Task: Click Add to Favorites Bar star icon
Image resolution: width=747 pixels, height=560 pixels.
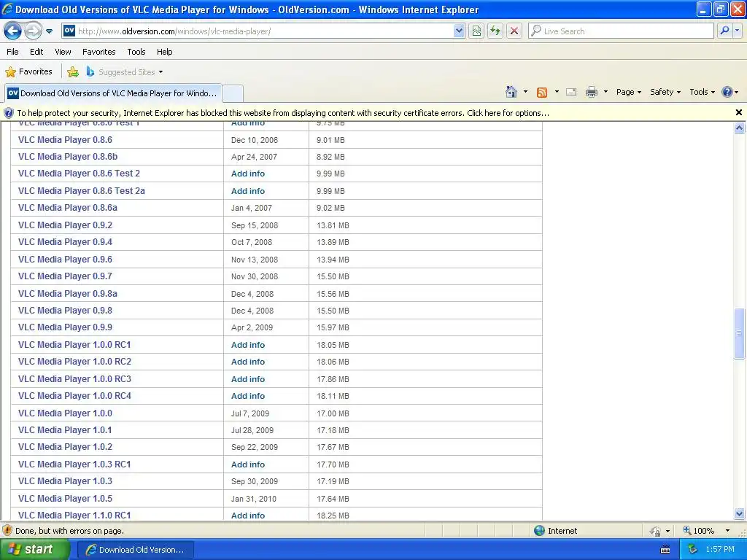Action: click(x=73, y=72)
